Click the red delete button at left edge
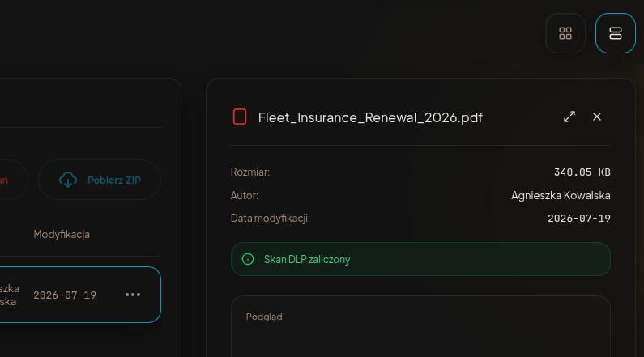Image resolution: width=644 pixels, height=357 pixels. coord(9,180)
